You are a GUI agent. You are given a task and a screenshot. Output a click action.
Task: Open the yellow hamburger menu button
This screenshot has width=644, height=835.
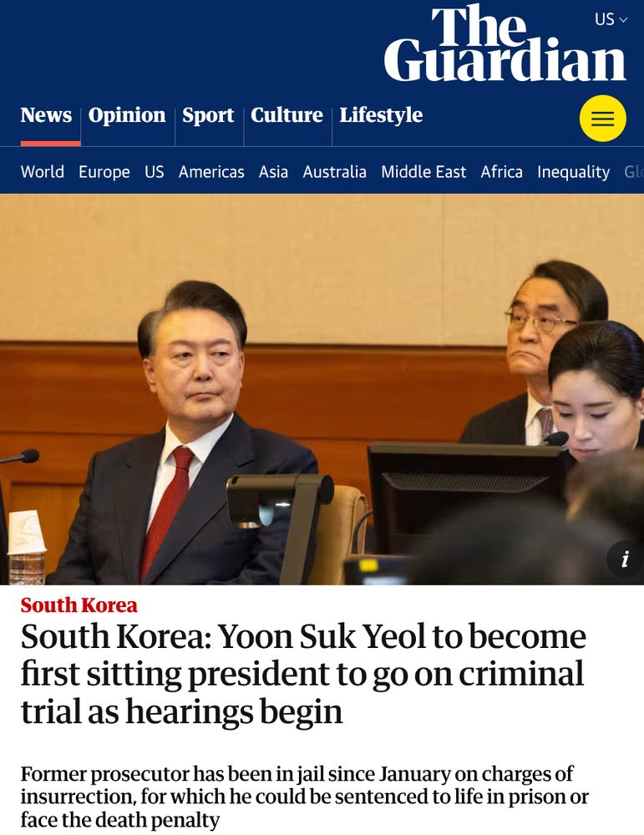(602, 119)
